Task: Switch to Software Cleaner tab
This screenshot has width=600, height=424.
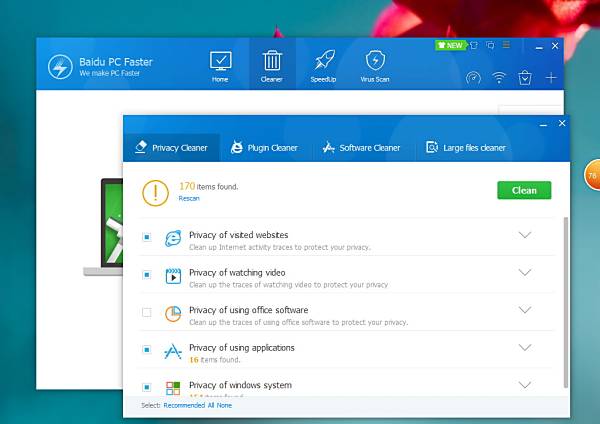Action: tap(362, 148)
